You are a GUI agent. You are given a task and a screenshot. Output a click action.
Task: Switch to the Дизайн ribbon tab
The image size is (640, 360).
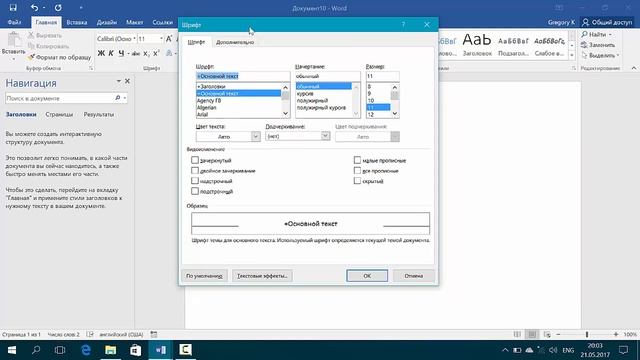[107, 22]
